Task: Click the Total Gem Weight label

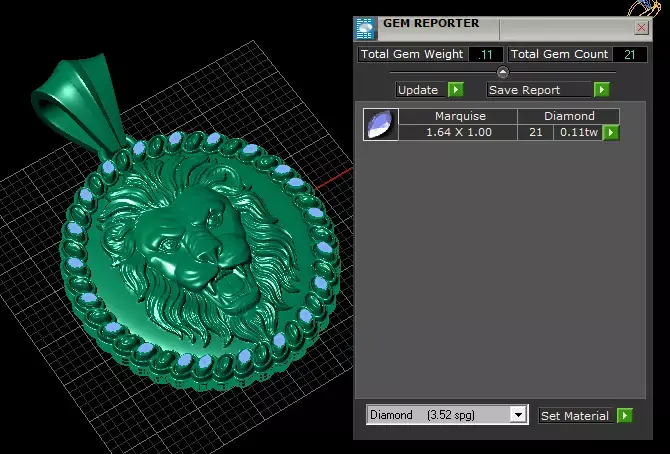Action: (x=412, y=54)
